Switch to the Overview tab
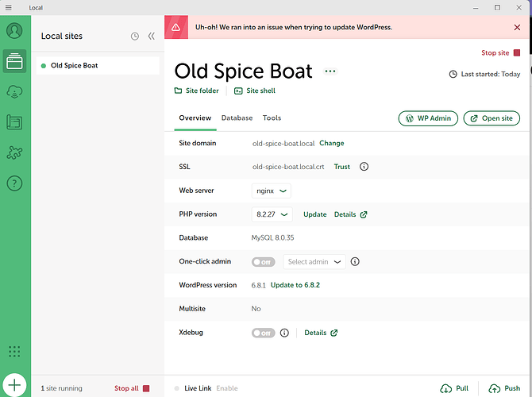This screenshot has width=532, height=397. pyautogui.click(x=195, y=118)
